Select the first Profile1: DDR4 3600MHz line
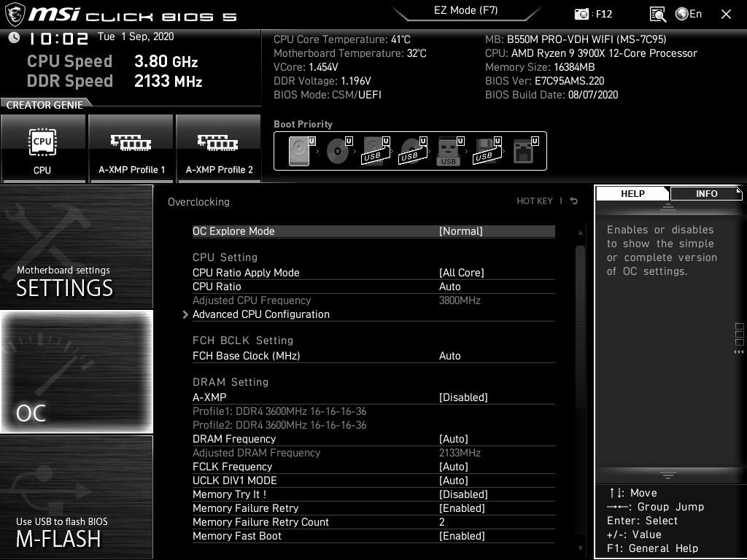Screen dimensions: 747x560 (279, 411)
